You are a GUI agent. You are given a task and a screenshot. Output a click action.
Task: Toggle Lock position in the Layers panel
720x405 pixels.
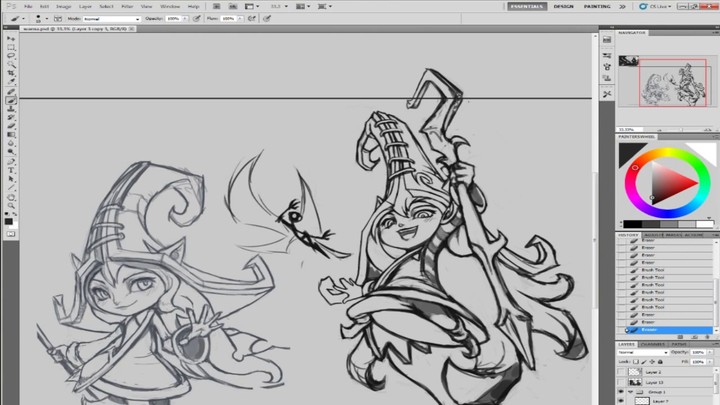[652, 362]
